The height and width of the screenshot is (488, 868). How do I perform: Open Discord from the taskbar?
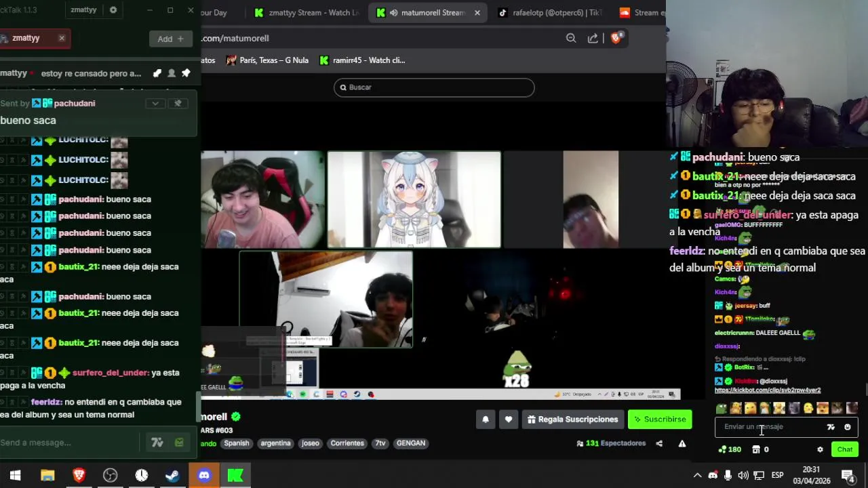click(204, 475)
